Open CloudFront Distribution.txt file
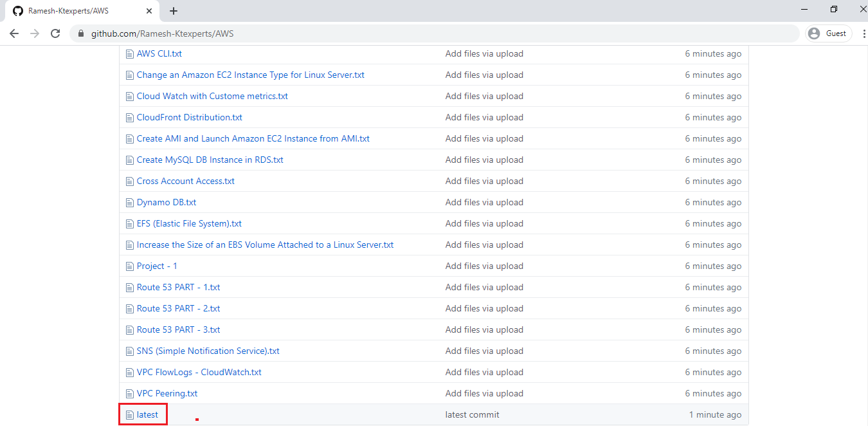The height and width of the screenshot is (426, 868). tap(189, 118)
